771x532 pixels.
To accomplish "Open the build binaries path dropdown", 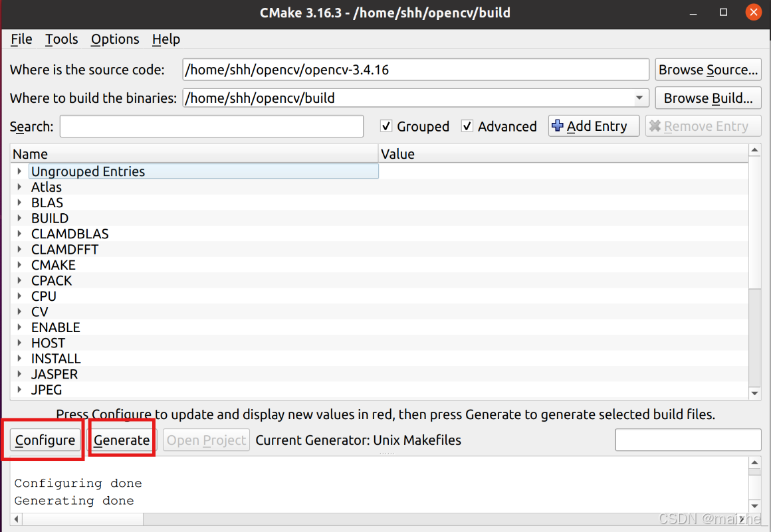I will (x=639, y=98).
